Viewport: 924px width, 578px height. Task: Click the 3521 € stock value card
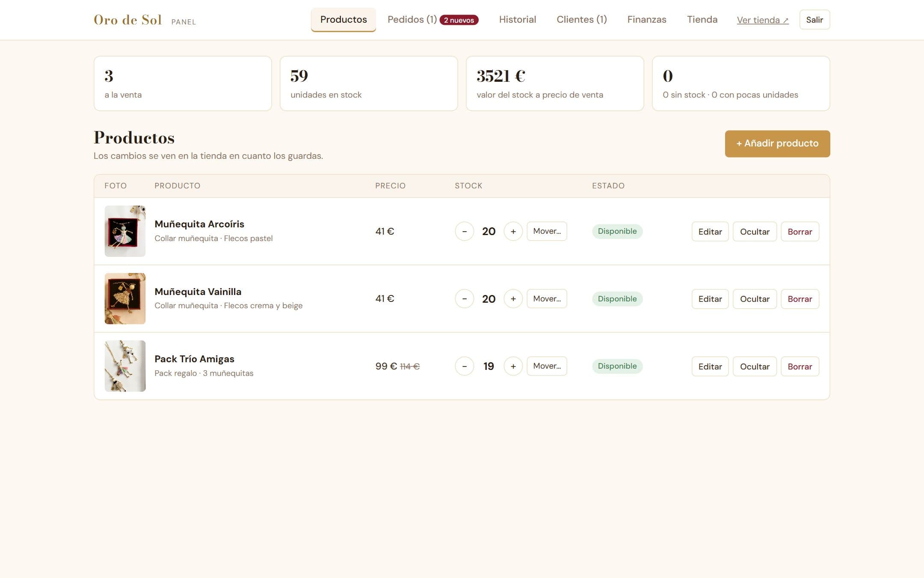pos(555,83)
